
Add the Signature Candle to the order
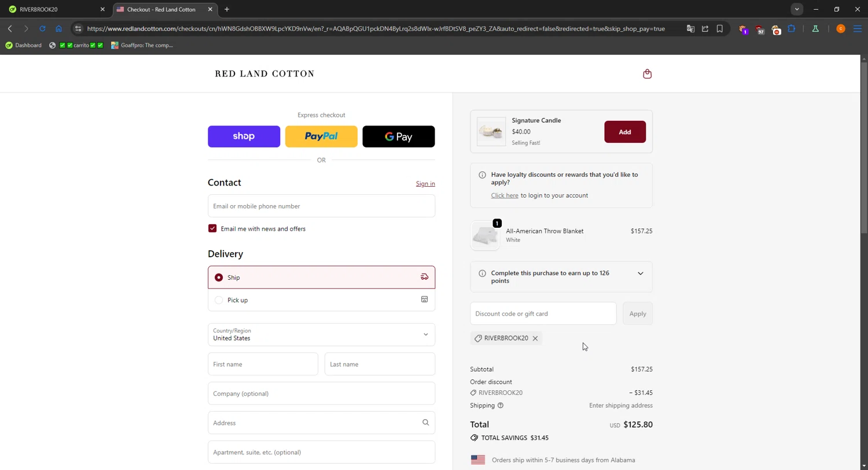tap(625, 132)
